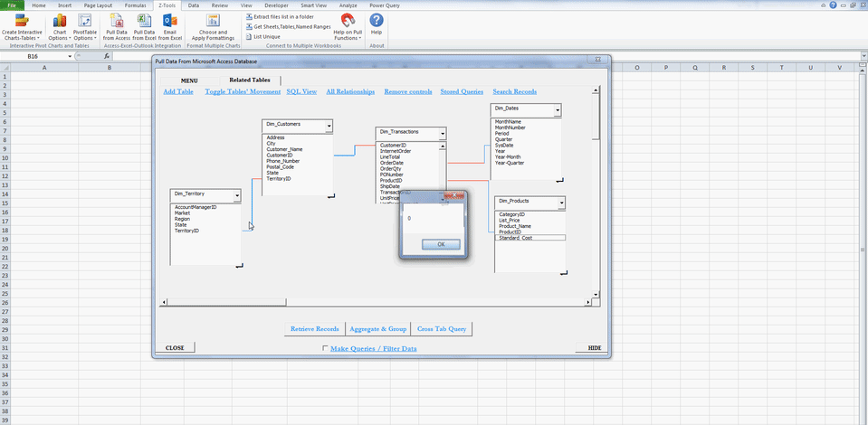Expand the Dim_Transactions table dropdown
The width and height of the screenshot is (868, 425).
443,134
